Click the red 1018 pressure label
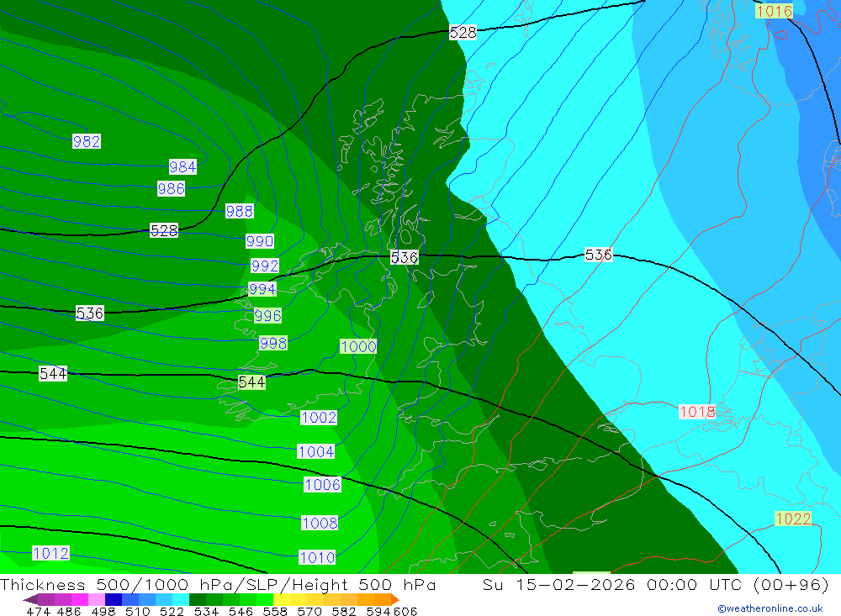This screenshot has height=616, width=841. click(697, 412)
